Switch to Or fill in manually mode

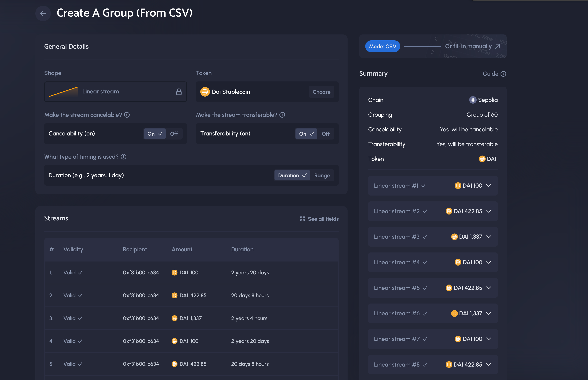[471, 46]
